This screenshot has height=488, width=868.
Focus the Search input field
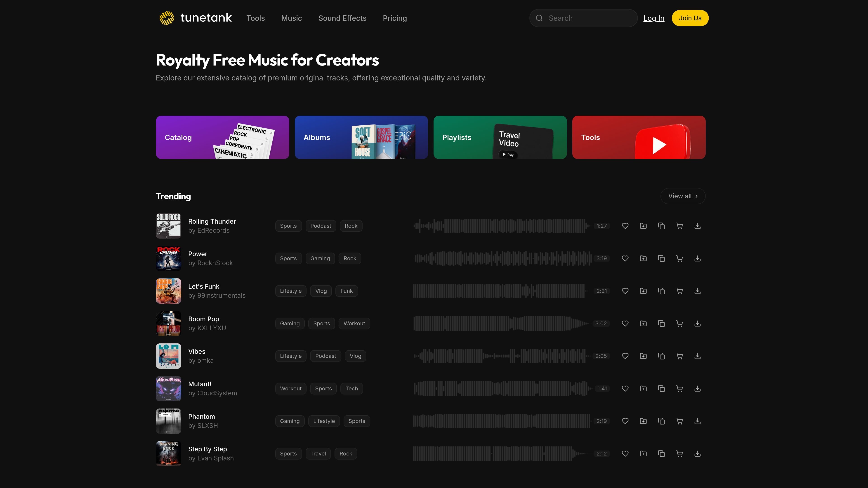(583, 18)
